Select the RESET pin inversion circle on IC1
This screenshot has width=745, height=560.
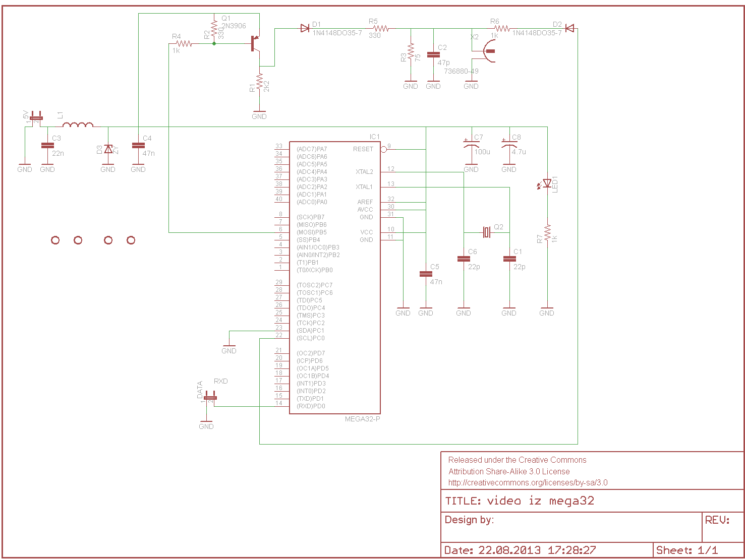pyautogui.click(x=383, y=149)
